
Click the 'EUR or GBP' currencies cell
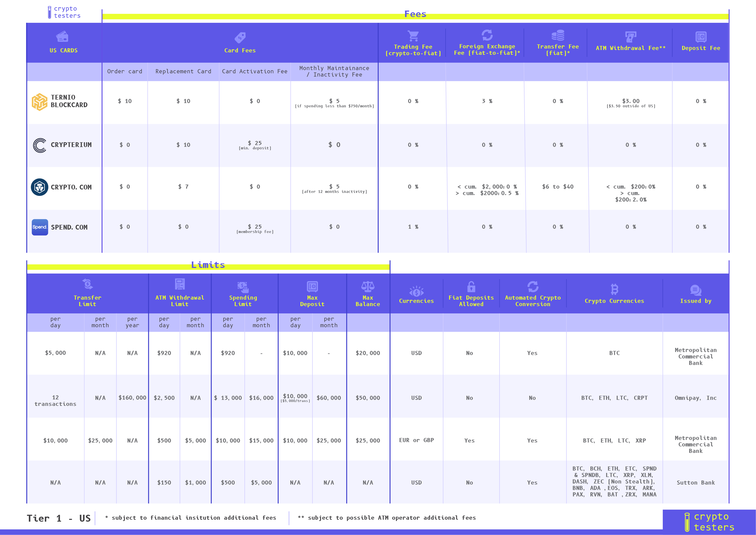[x=416, y=440]
